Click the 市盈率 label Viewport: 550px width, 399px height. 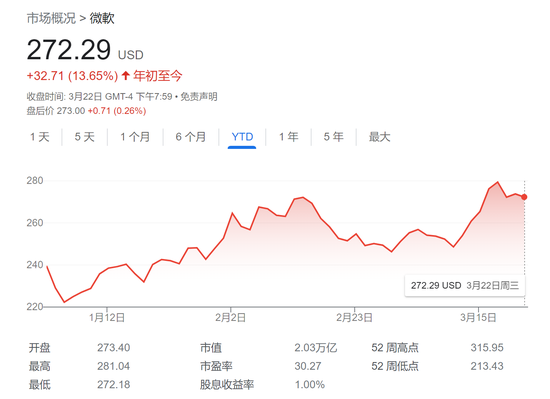point(216,366)
